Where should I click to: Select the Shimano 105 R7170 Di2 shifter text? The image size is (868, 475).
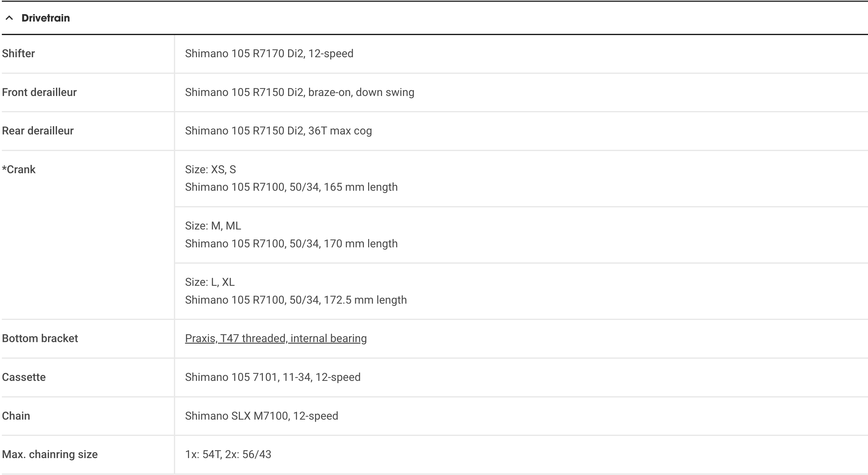(269, 54)
